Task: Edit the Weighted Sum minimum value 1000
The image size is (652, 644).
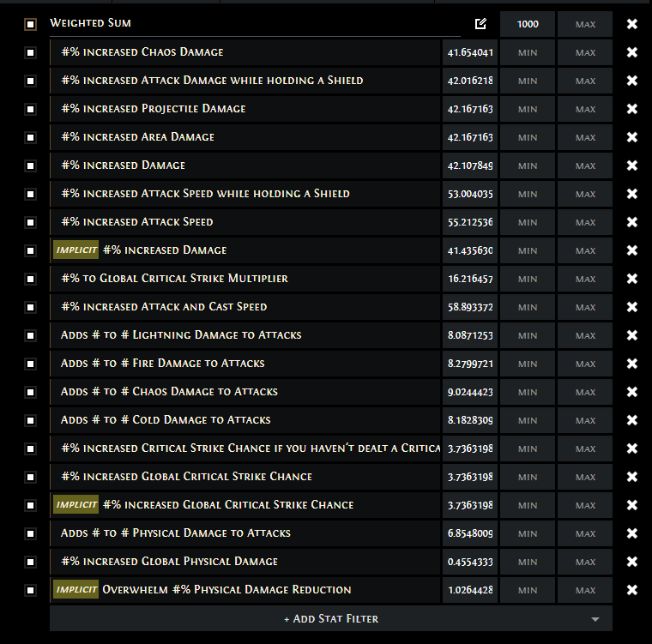Action: 528,24
